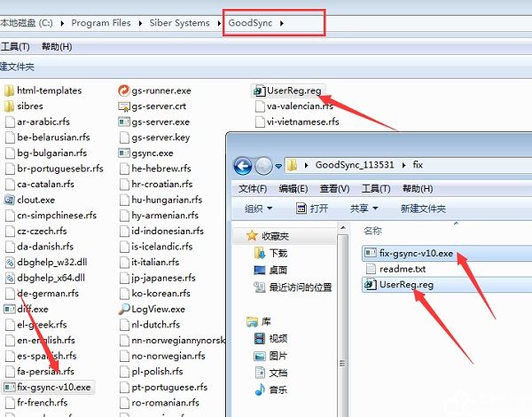This screenshot has width=532, height=417.
Task: Open 文件(F) menu in fix window
Action: coord(253,188)
